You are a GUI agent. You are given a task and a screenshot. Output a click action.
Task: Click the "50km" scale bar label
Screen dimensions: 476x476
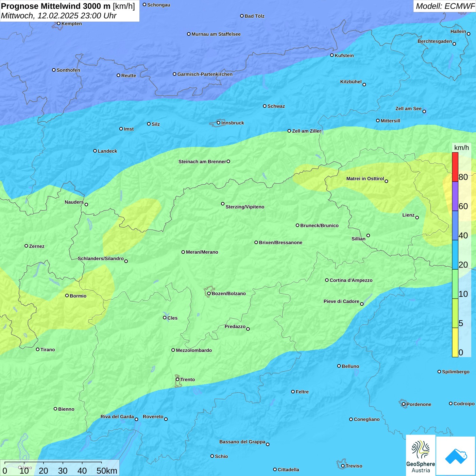click(x=107, y=471)
